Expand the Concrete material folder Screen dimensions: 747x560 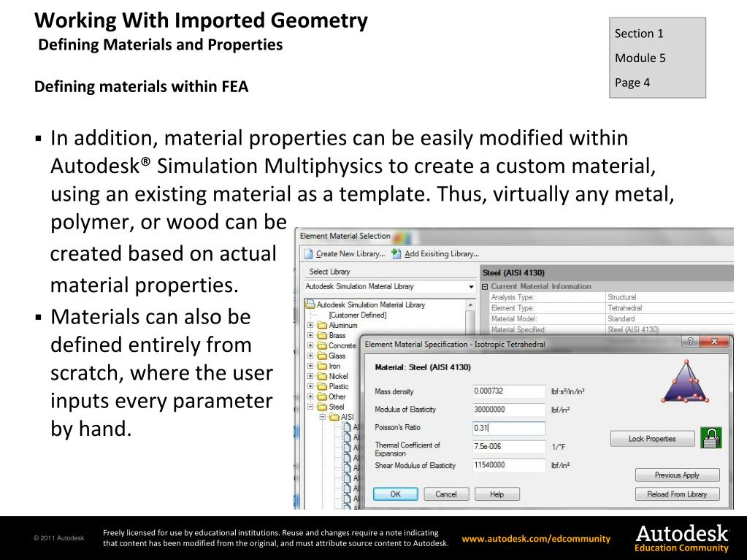[310, 346]
